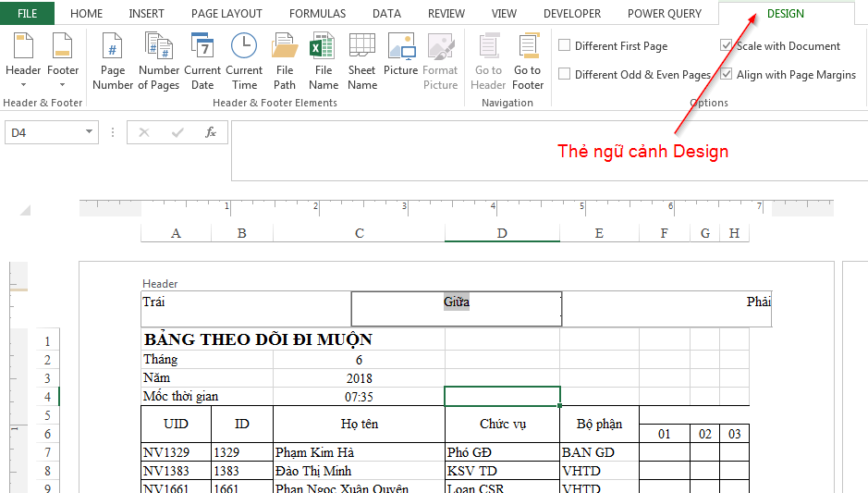Image resolution: width=868 pixels, height=493 pixels.
Task: Select row 1 header
Action: coord(48,341)
